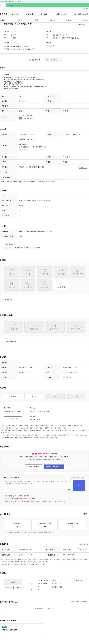
Task: Click the info icon beside 인증기관
Action: [52, 550]
